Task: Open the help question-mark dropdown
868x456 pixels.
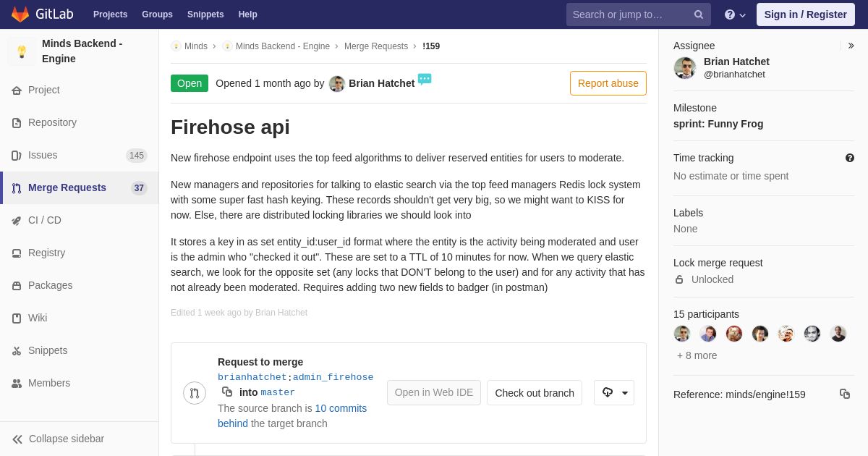Action: click(x=735, y=14)
